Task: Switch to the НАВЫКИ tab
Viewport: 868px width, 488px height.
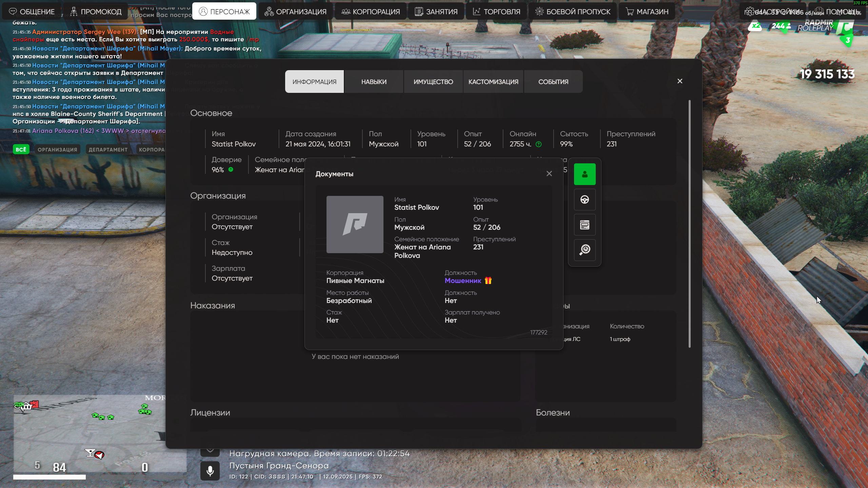Action: [x=374, y=82]
